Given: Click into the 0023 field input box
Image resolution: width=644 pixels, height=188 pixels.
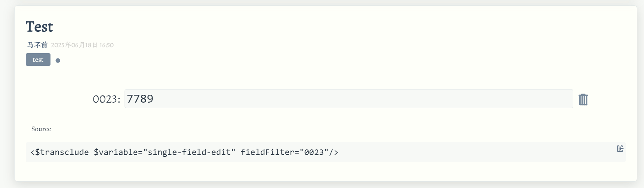Looking at the screenshot, I should point(349,98).
